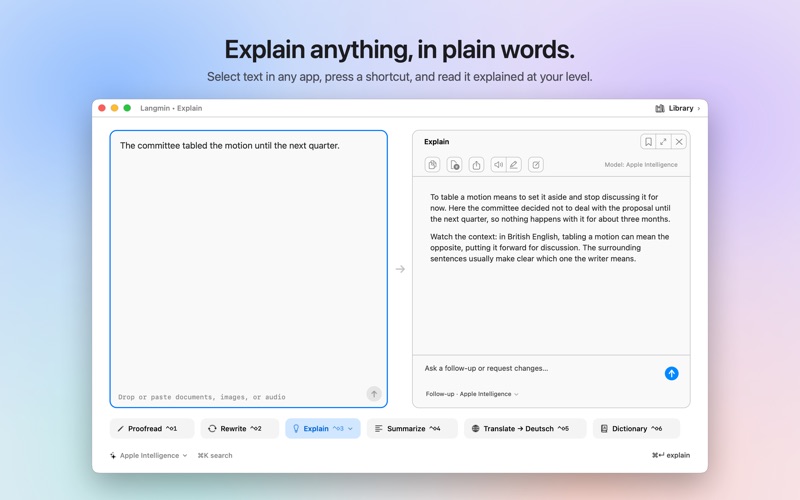Screen dimensions: 800x500
Task: Expand the Explain panel to full size
Action: coord(663,142)
